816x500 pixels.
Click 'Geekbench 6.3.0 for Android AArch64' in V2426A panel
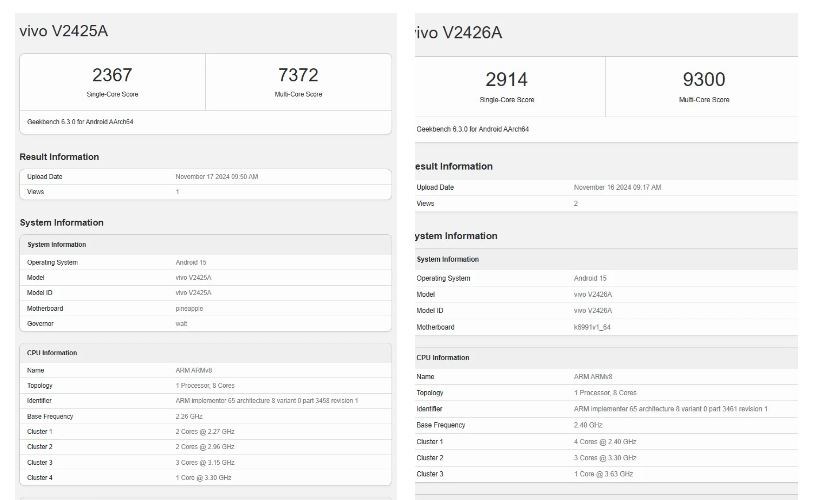[473, 129]
